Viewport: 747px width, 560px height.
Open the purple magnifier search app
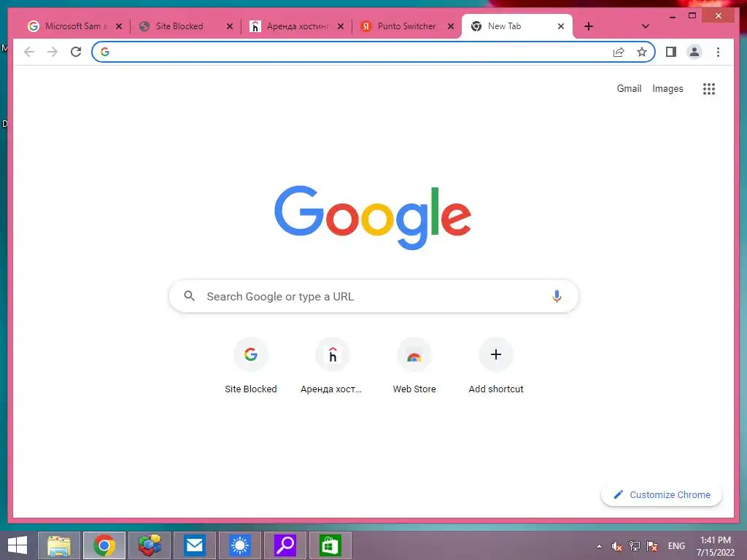click(x=285, y=545)
